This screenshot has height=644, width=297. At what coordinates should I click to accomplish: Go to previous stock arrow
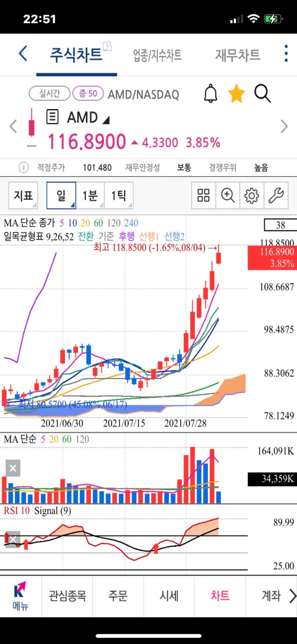pos(13,126)
